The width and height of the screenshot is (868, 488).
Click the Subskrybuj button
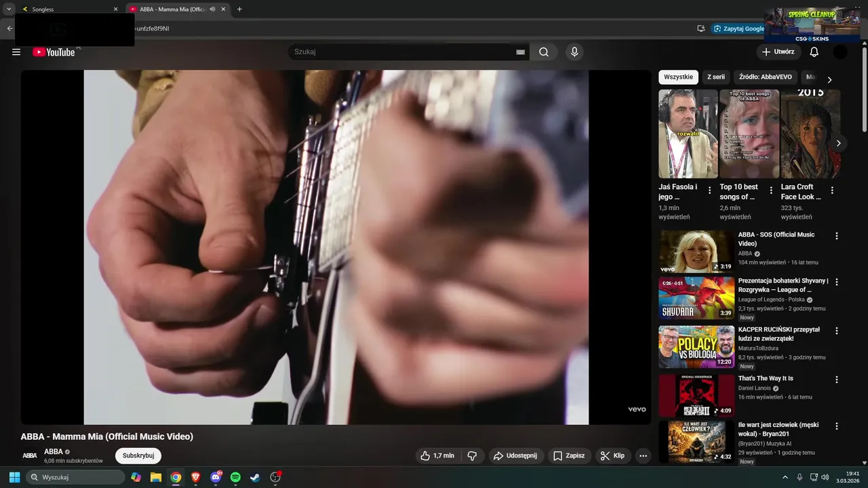coord(138,455)
